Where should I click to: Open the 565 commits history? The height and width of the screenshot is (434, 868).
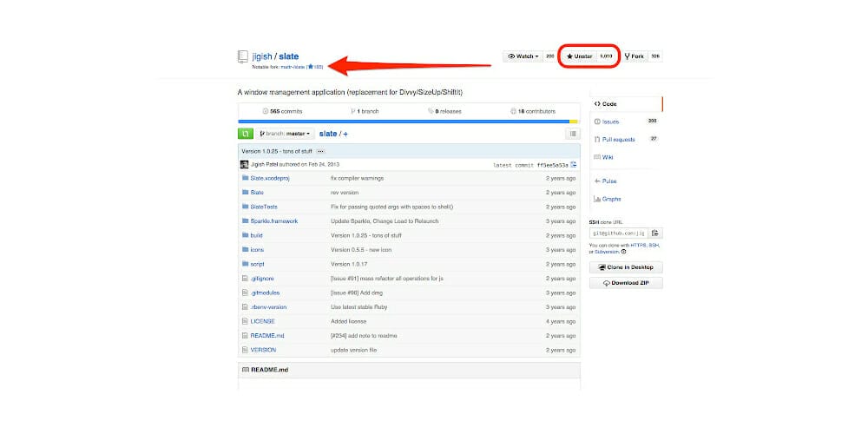click(x=282, y=111)
